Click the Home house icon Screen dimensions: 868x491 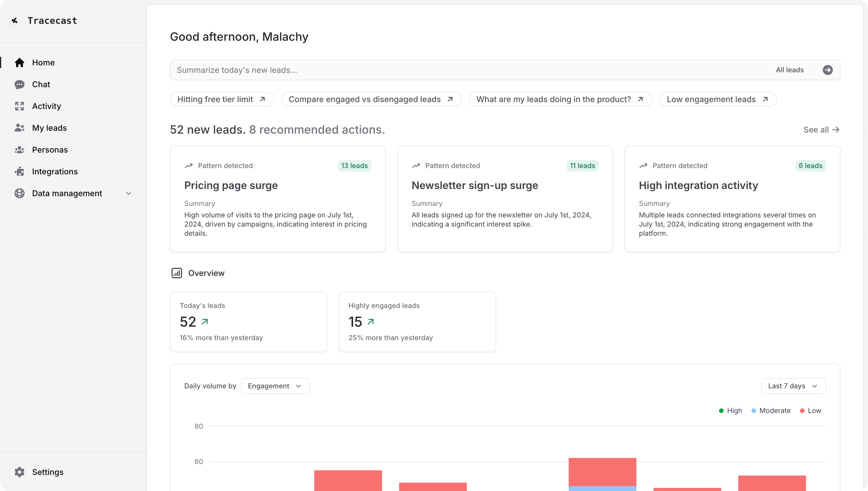[20, 63]
